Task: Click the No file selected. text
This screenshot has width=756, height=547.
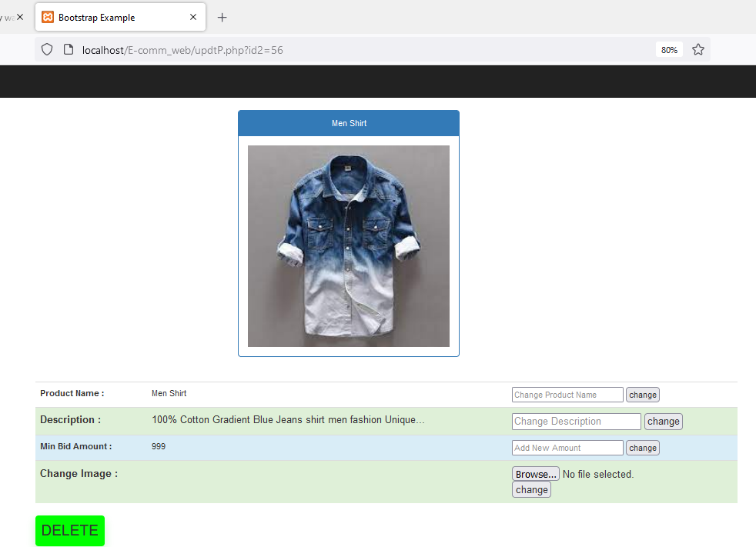Action: [598, 474]
